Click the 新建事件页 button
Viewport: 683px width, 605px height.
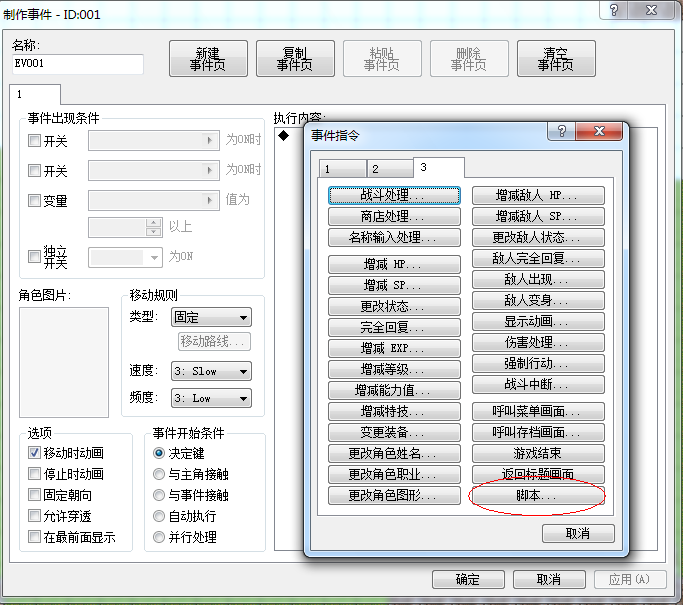[208, 59]
